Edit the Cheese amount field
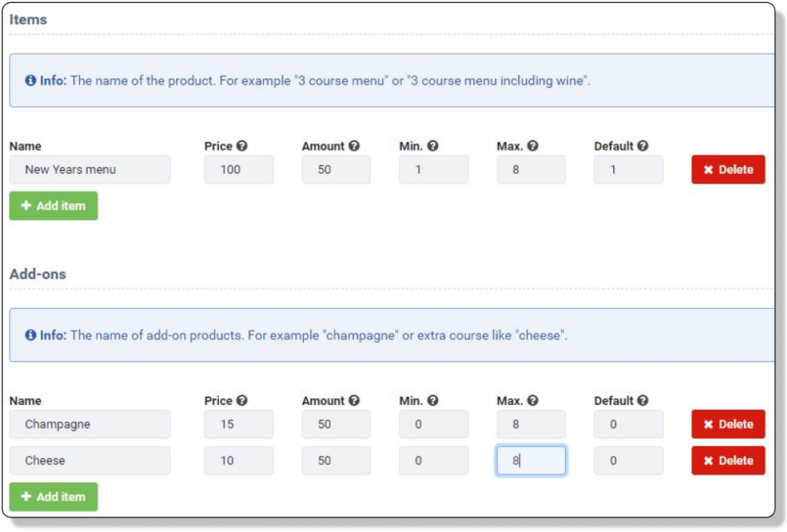The width and height of the screenshot is (787, 532). click(337, 461)
